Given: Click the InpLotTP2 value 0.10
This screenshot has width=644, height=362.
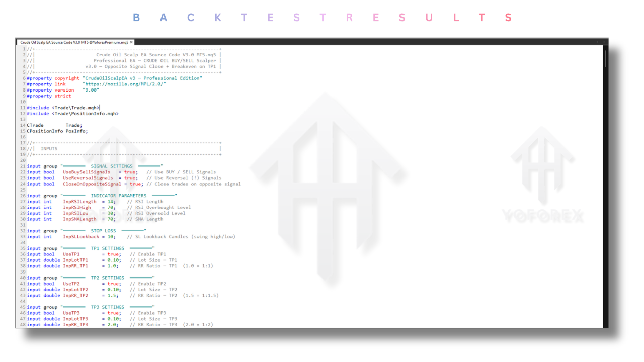Looking at the screenshot, I should click(x=113, y=290).
